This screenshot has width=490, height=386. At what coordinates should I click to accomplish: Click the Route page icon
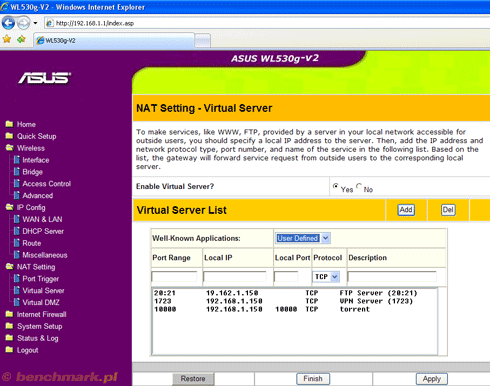[x=17, y=243]
